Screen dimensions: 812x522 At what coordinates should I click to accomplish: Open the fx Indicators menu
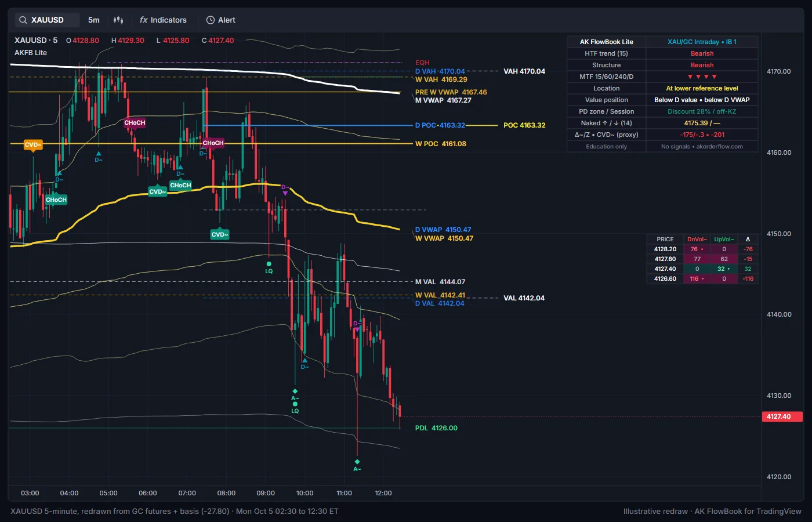pyautogui.click(x=163, y=20)
